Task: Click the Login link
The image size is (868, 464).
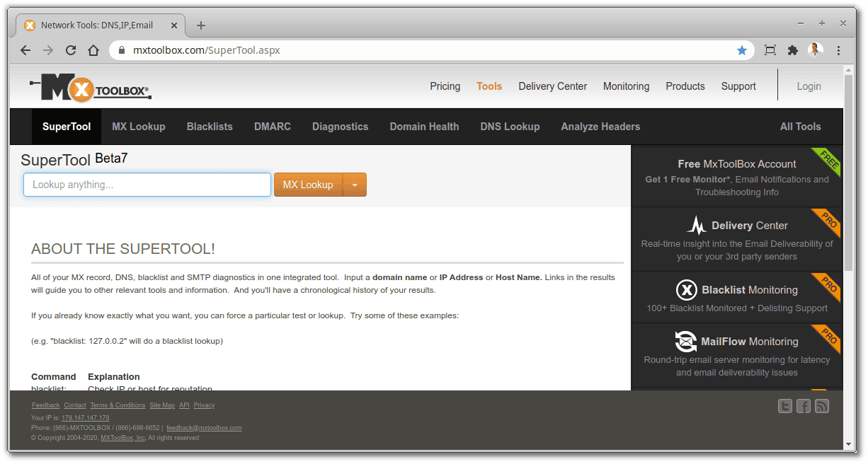Action: tap(809, 86)
